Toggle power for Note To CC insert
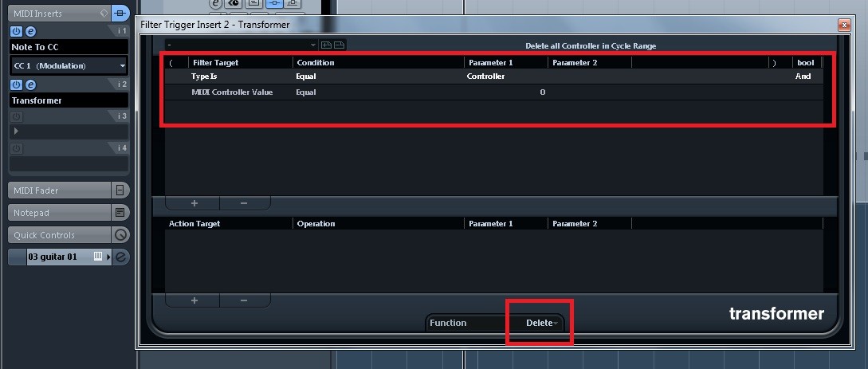The image size is (868, 369). [16, 32]
